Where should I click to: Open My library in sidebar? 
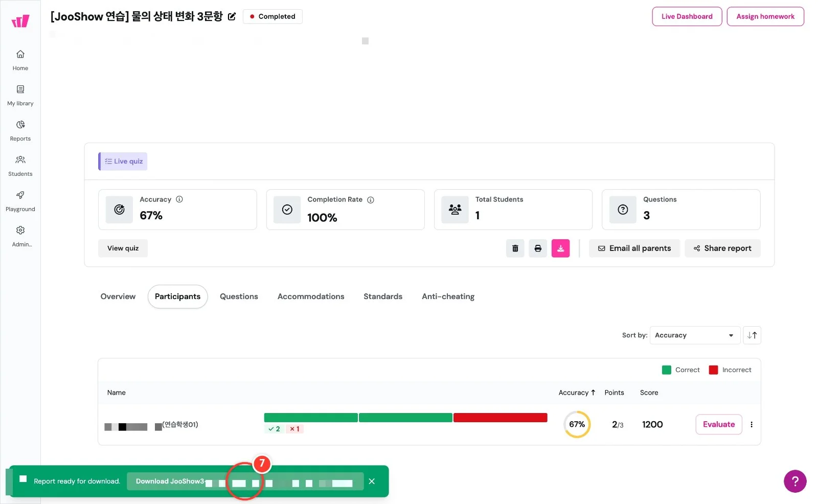pyautogui.click(x=20, y=96)
